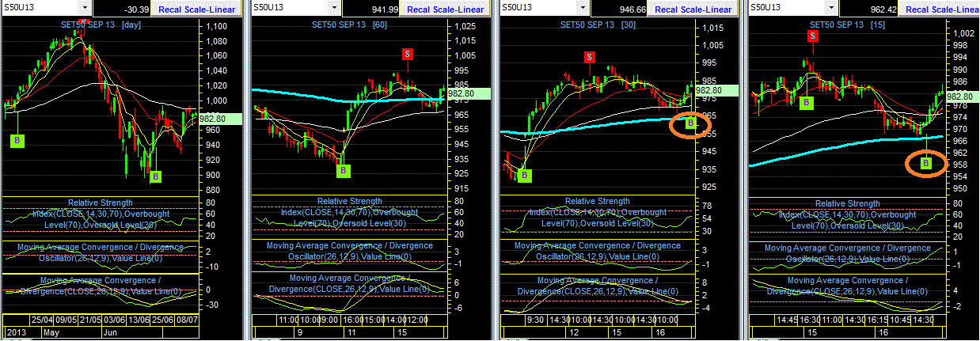Click the 1,100 price level on day chart scale

coord(217,26)
